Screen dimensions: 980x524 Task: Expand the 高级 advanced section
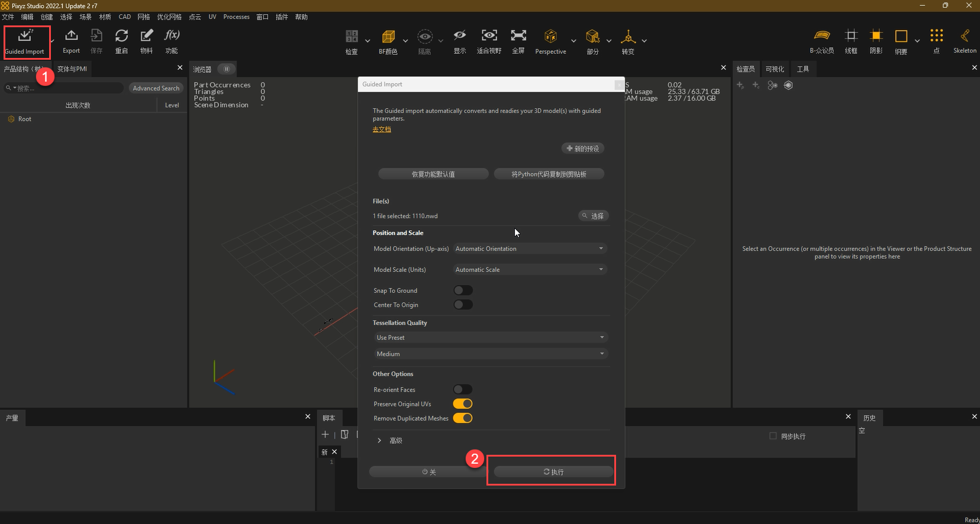(x=380, y=441)
